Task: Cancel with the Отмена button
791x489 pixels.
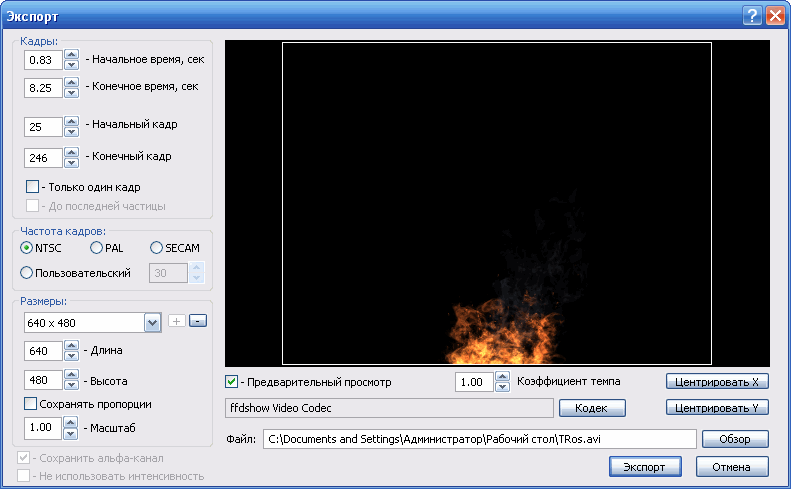Action: coord(731,467)
